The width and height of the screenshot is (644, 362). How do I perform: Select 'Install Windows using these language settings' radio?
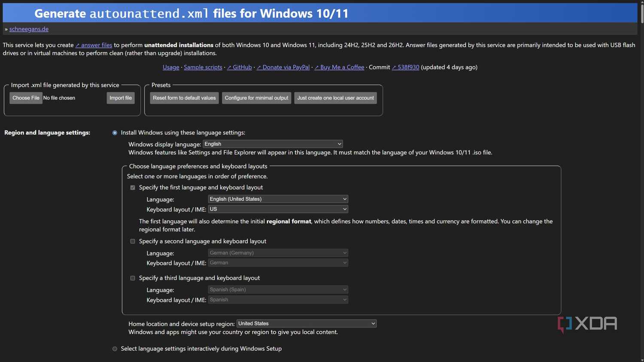(x=115, y=133)
